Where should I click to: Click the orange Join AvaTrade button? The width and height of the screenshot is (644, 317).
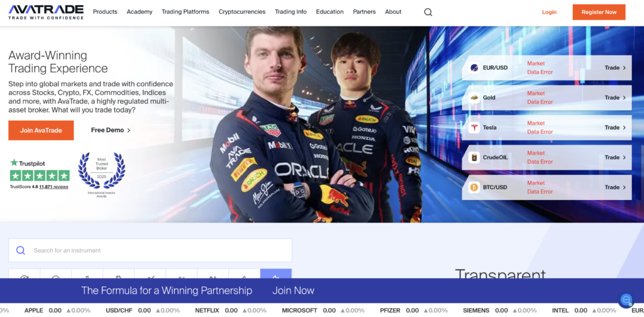(x=41, y=130)
